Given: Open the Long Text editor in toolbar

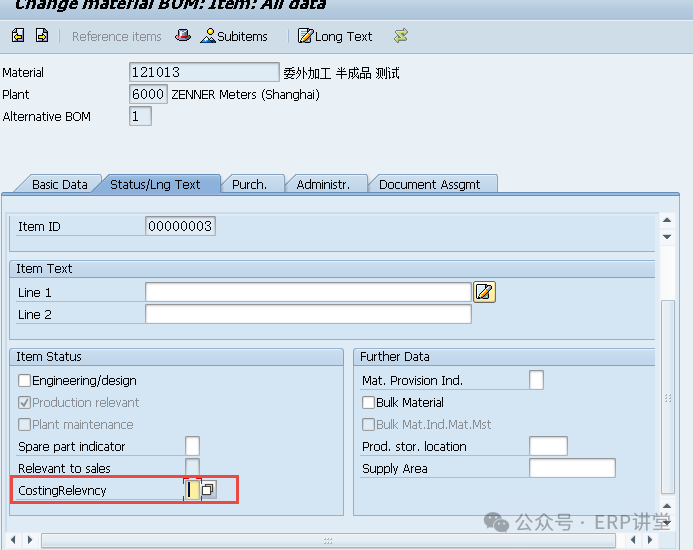Looking at the screenshot, I should [335, 36].
